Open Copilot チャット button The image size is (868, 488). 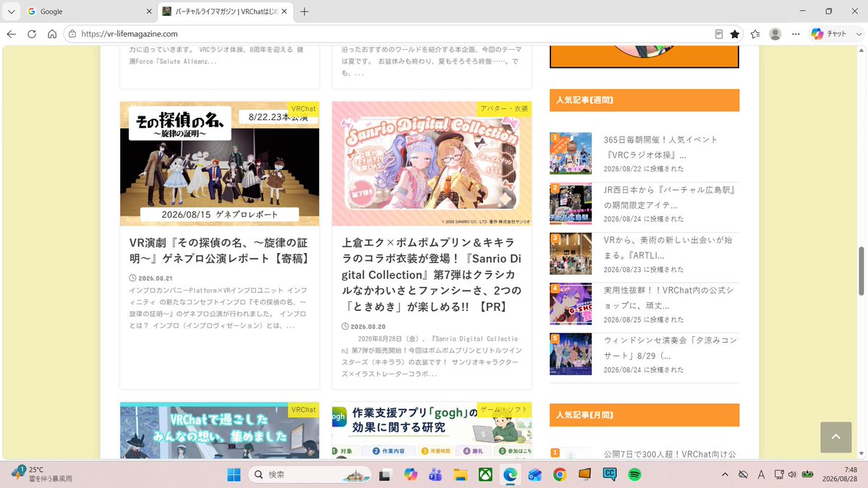point(829,34)
